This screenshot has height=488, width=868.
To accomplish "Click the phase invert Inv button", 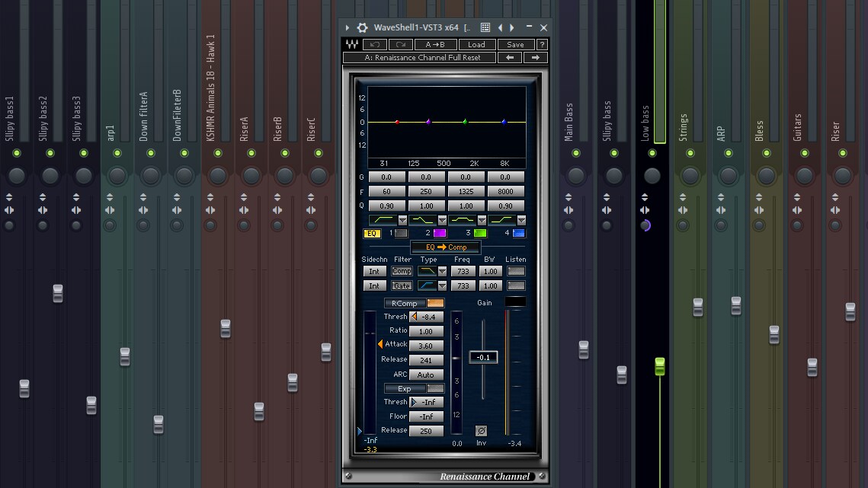I will point(481,430).
